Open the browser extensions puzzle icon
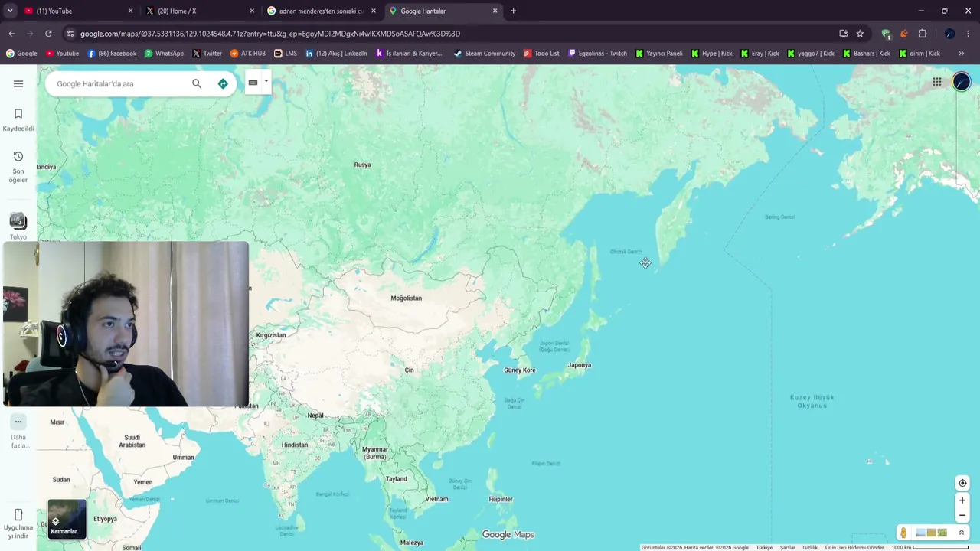The image size is (980, 551). [923, 34]
